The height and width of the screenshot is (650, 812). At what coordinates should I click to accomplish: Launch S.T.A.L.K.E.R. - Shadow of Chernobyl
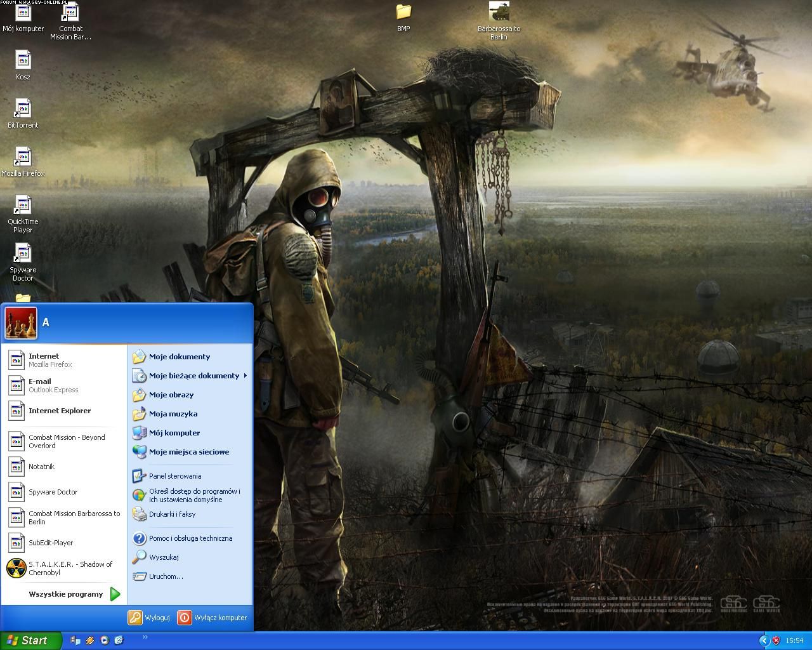pos(63,568)
